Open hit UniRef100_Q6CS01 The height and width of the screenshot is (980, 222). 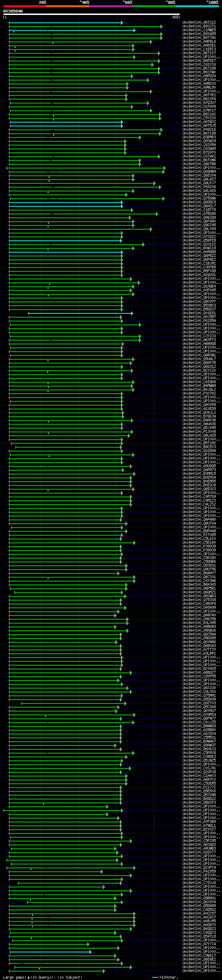[x=199, y=577]
